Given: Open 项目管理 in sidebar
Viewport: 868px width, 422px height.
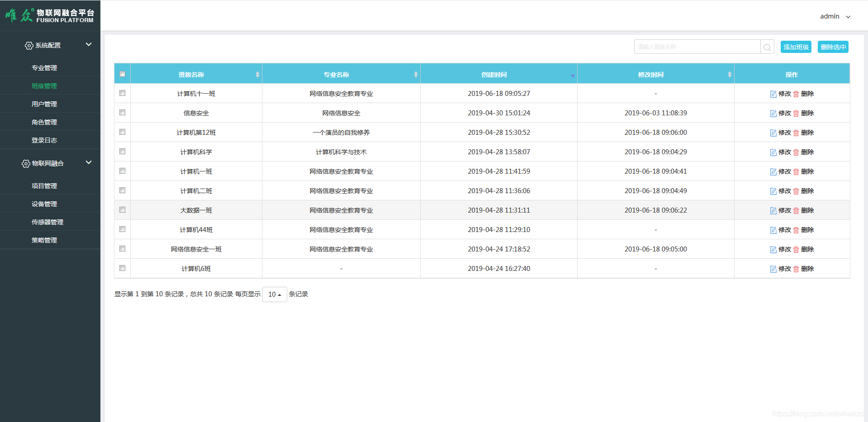Looking at the screenshot, I should click(x=44, y=186).
